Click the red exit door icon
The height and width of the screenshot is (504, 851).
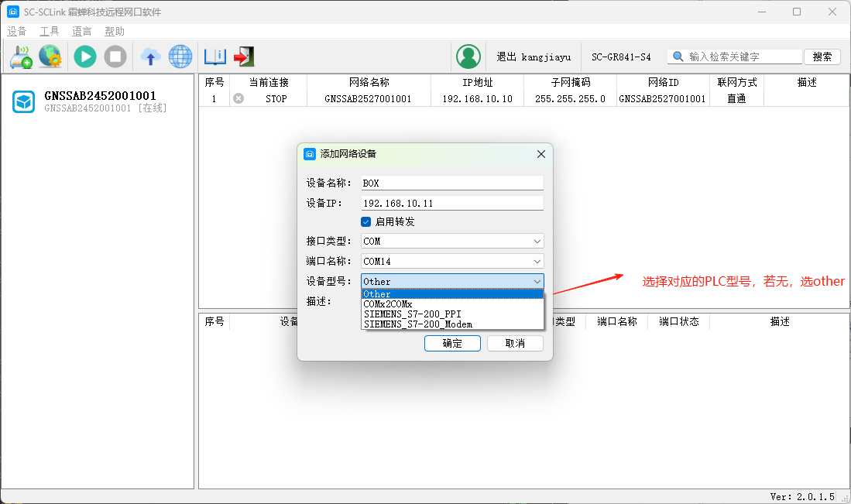pyautogui.click(x=244, y=57)
